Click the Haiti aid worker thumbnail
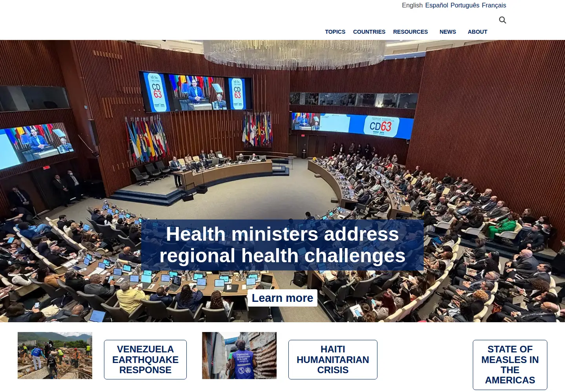565x392 pixels. click(239, 356)
